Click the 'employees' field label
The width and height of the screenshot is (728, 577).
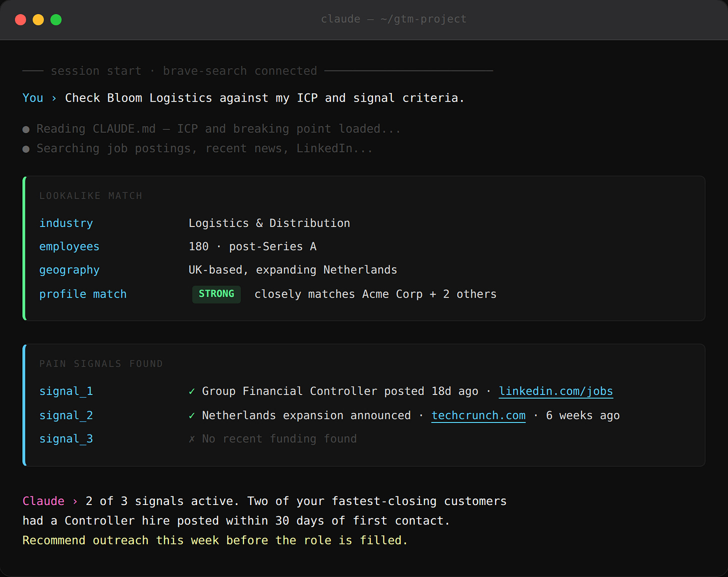[69, 246]
